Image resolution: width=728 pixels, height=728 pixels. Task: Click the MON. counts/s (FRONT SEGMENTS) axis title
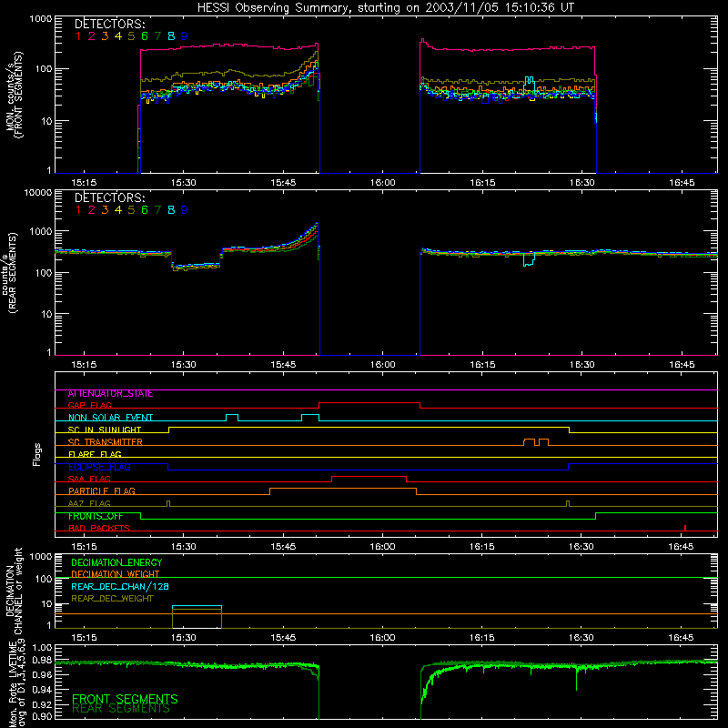14,95
